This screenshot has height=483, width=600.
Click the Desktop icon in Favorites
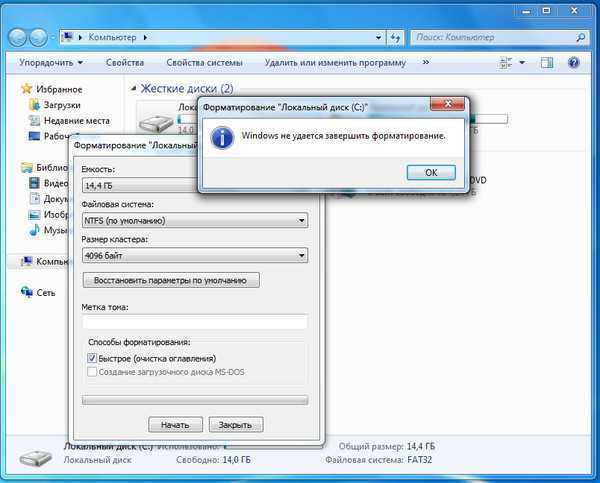(x=34, y=136)
